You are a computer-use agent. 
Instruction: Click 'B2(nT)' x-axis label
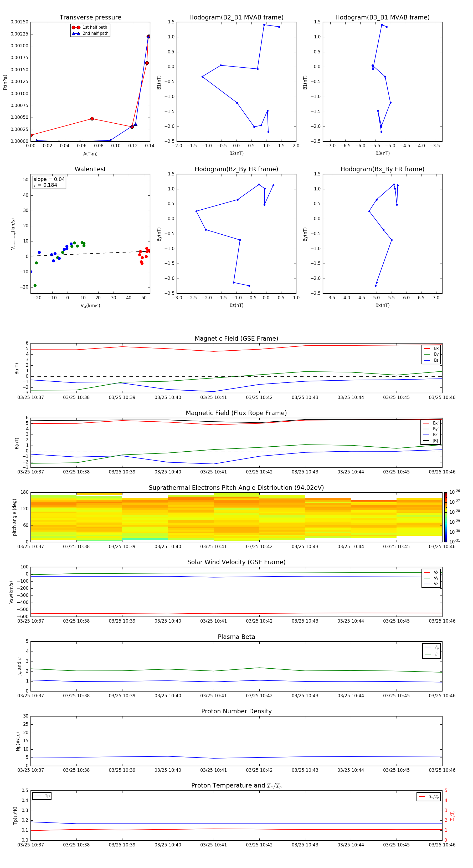(236, 153)
